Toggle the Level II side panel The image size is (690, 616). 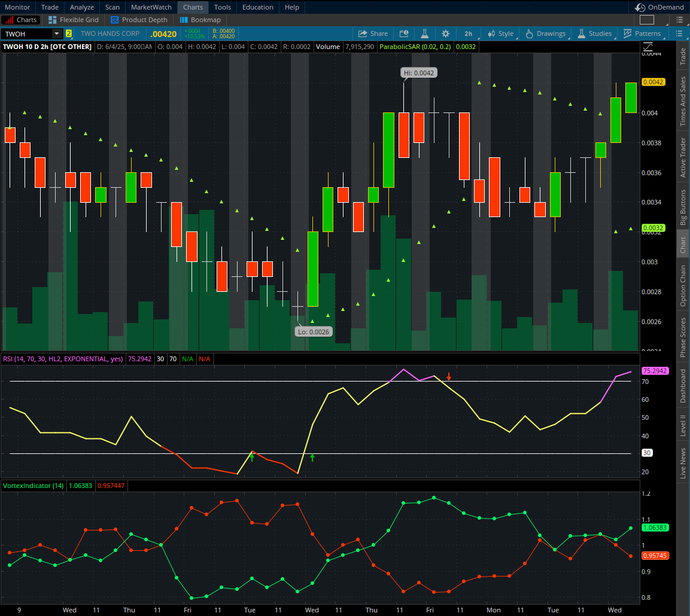[683, 425]
